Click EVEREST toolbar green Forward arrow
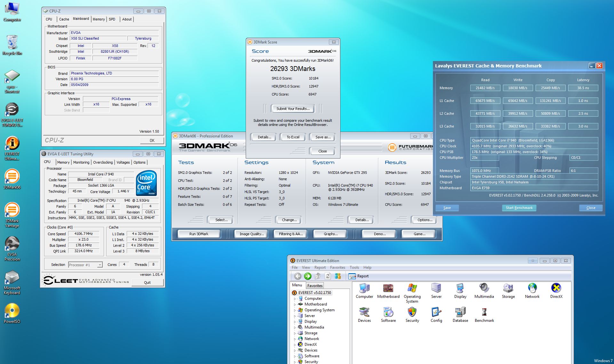This screenshot has height=364, width=614. [x=308, y=276]
